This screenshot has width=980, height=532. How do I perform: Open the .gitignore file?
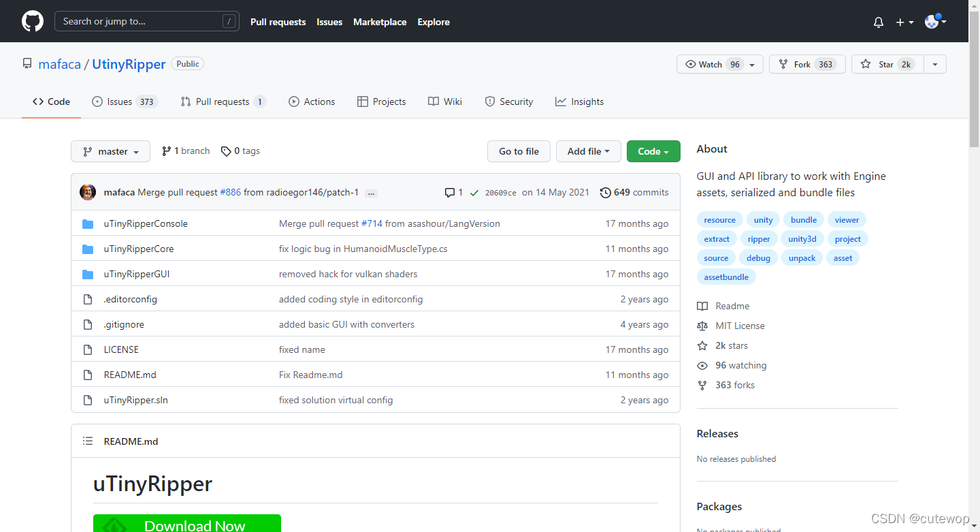click(124, 324)
